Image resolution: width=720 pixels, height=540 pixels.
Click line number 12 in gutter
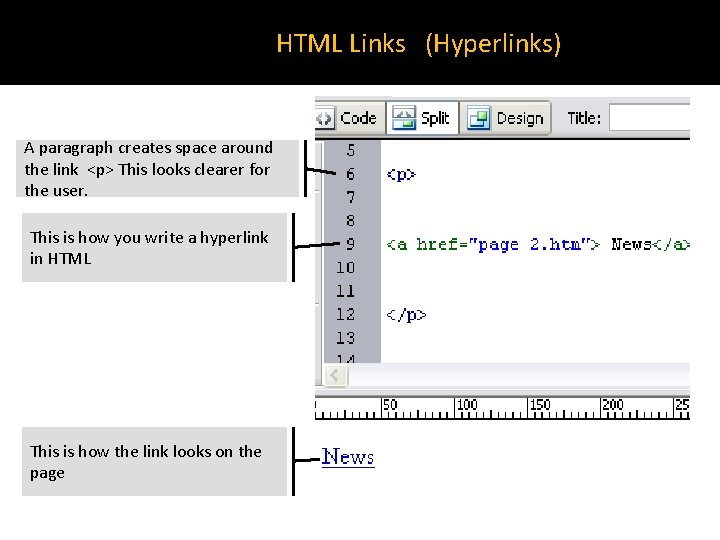[345, 315]
